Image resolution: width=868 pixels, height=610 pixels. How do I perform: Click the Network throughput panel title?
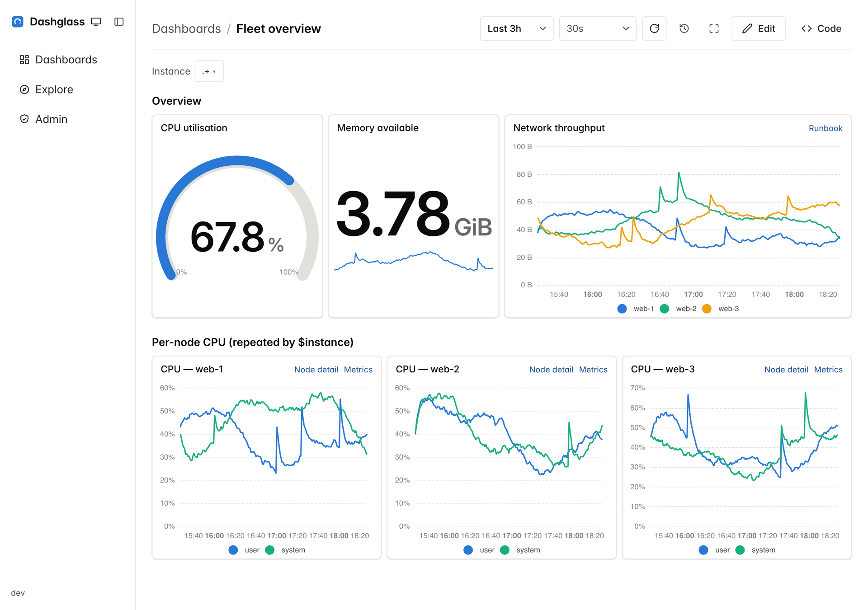tap(559, 128)
